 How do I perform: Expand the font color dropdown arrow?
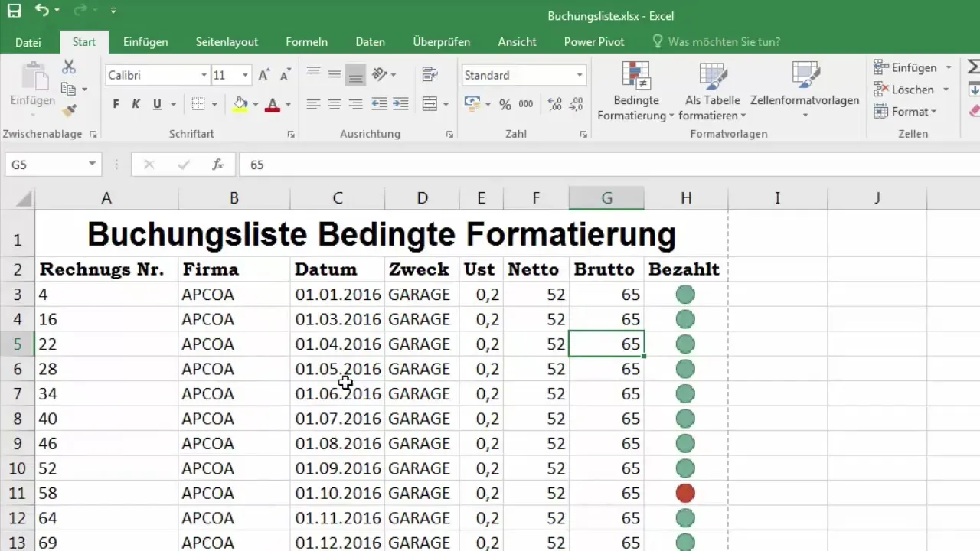(288, 104)
